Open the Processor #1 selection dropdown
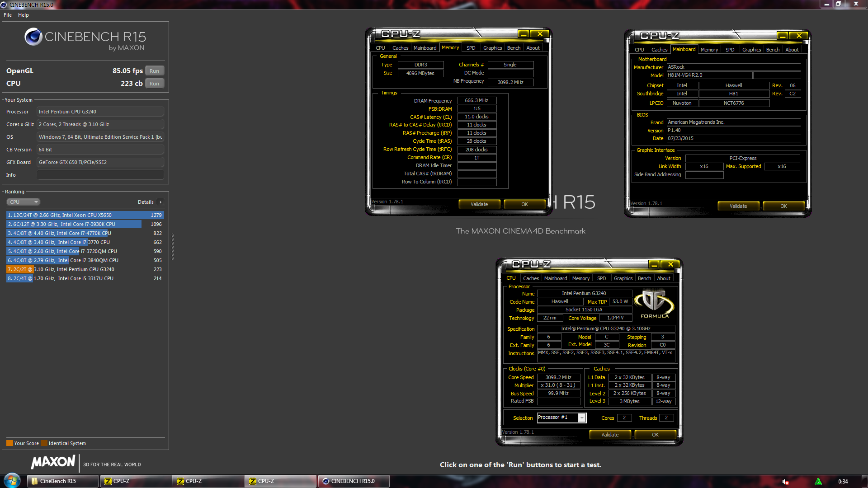Image resolution: width=868 pixels, height=488 pixels. click(x=582, y=418)
